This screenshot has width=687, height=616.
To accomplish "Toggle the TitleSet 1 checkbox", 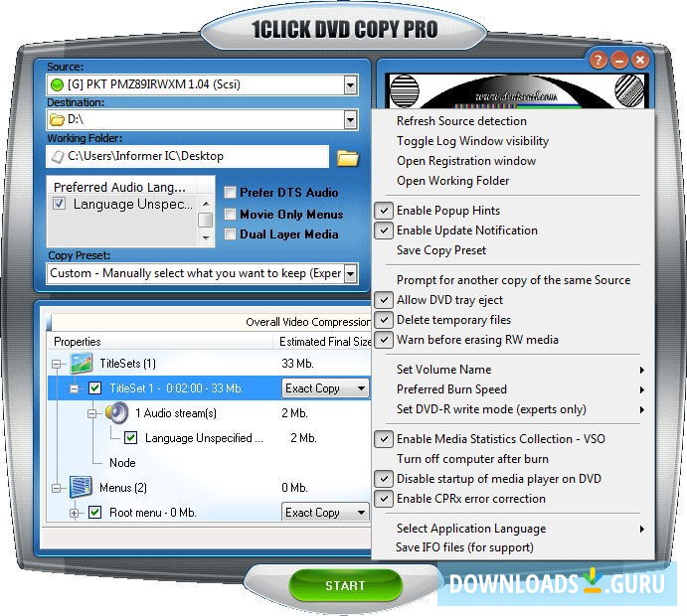I will click(x=95, y=387).
